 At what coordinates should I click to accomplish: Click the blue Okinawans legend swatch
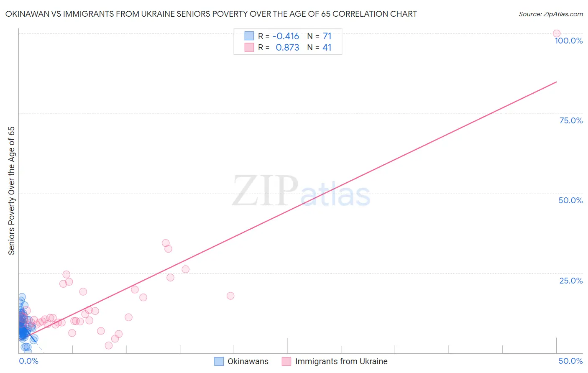[x=219, y=361]
